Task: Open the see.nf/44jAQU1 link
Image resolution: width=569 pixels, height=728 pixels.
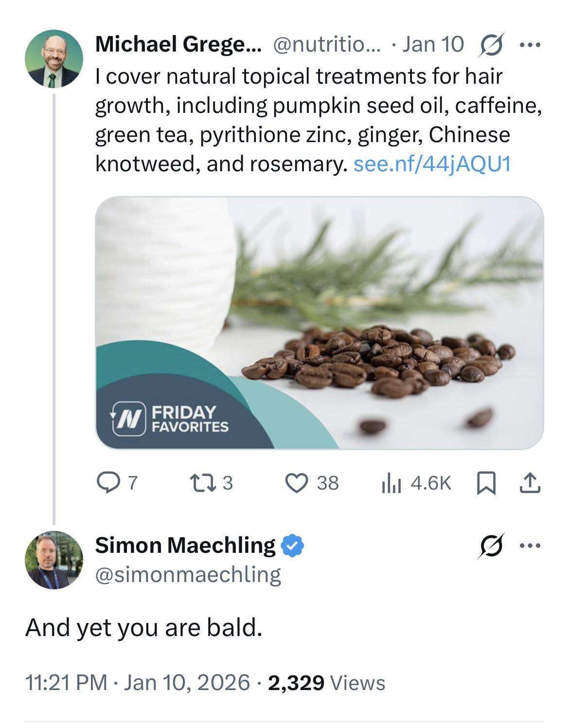Action: (432, 164)
